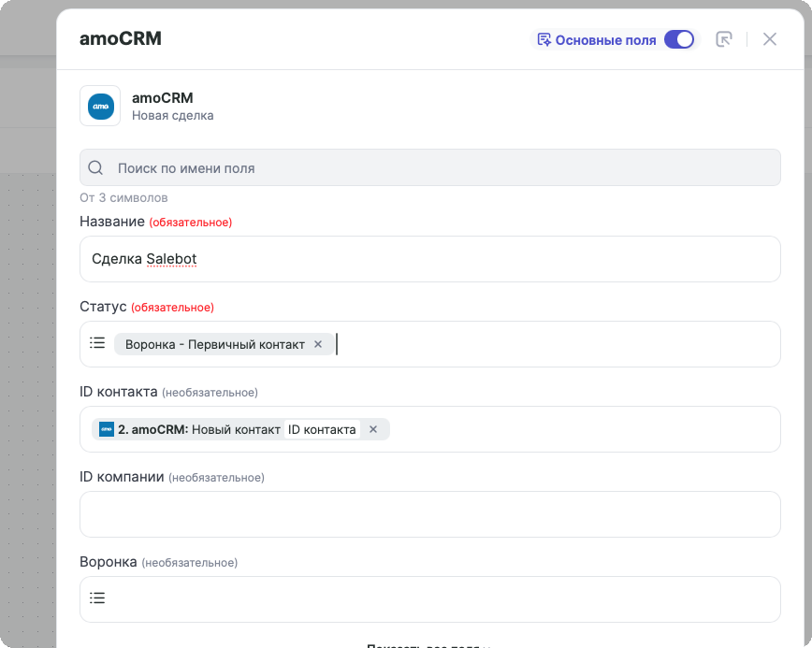The height and width of the screenshot is (648, 812).
Task: Click the Название (обязательное) label
Action: pos(156,222)
